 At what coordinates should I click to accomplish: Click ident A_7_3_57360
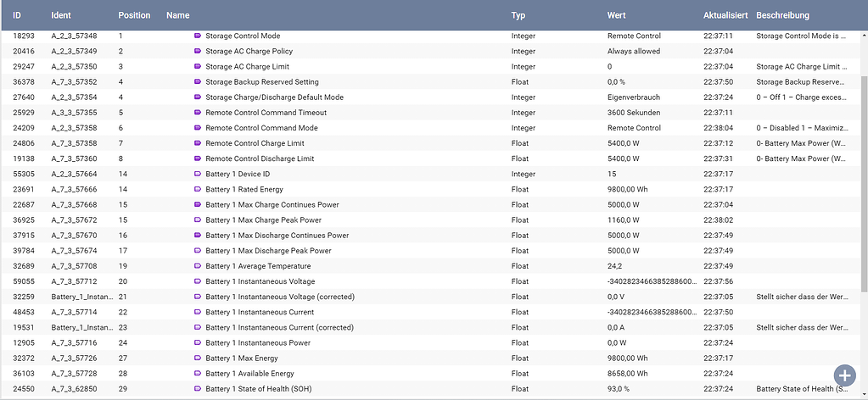pos(74,158)
